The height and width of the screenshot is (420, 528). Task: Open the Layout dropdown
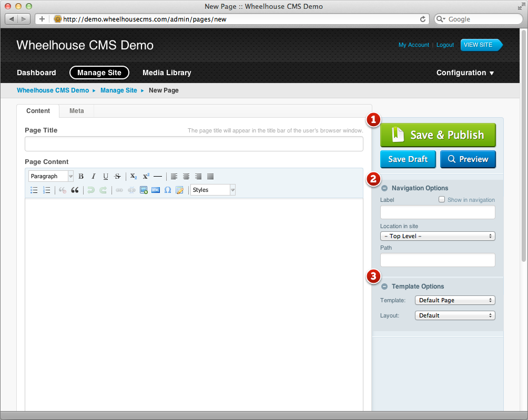[455, 316]
